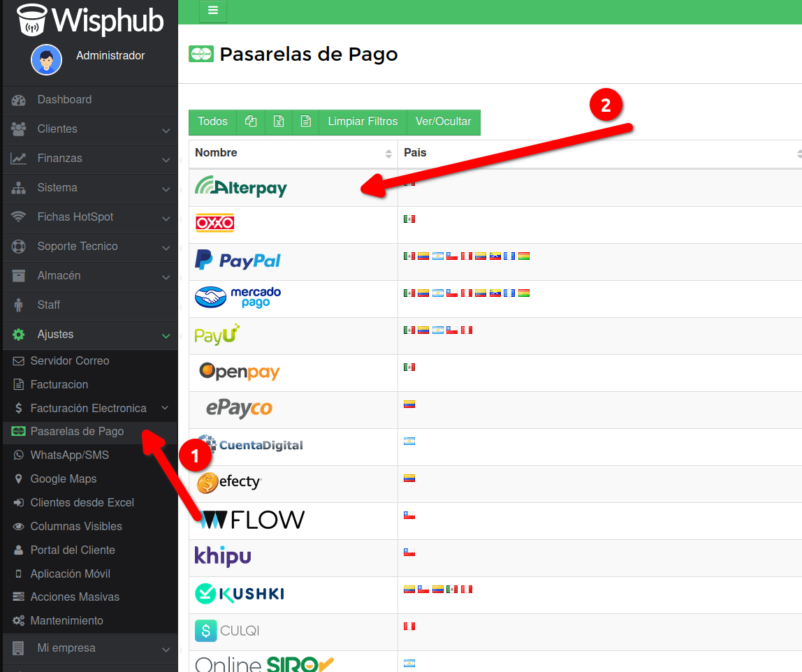Expand Facturación Electronica submenu
Image resolution: width=802 pixels, height=672 pixels.
88,408
